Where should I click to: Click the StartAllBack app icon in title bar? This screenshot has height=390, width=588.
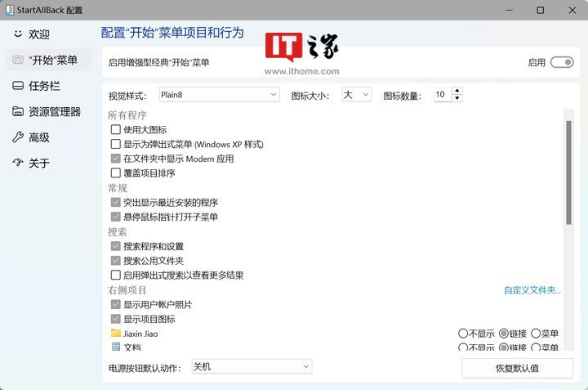point(10,10)
